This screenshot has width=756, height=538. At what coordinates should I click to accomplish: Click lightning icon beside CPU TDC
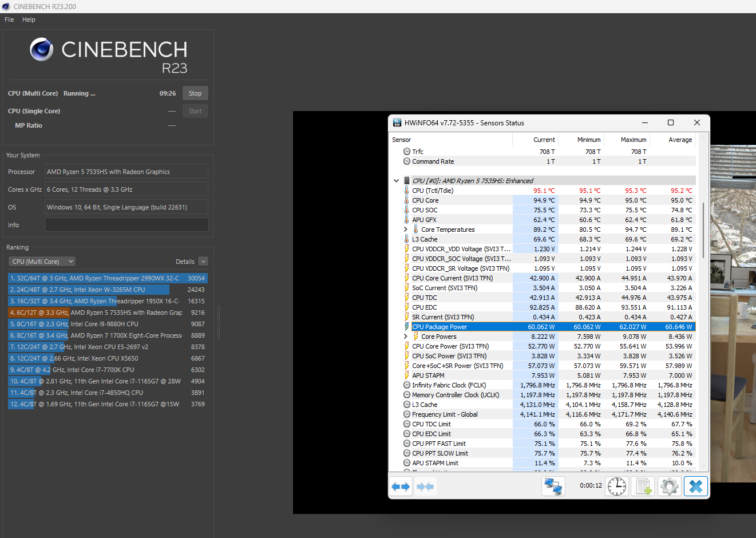tap(407, 298)
